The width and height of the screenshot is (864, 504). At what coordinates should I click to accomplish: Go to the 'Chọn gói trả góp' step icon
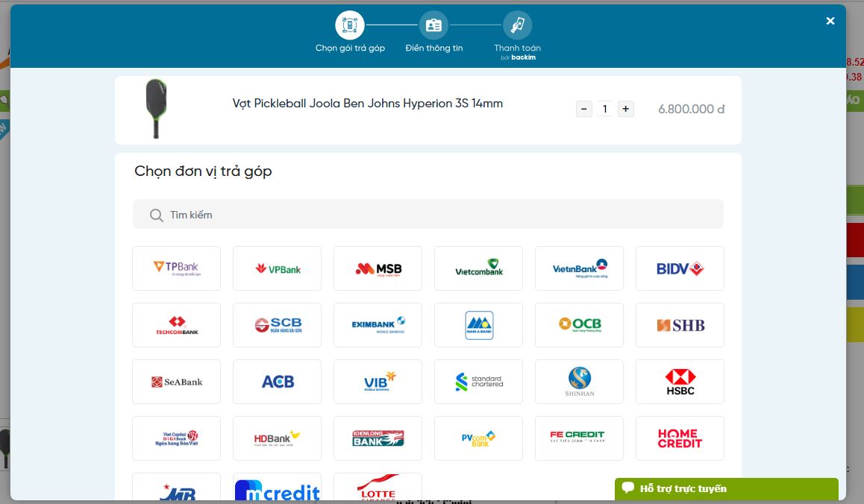[x=350, y=25]
